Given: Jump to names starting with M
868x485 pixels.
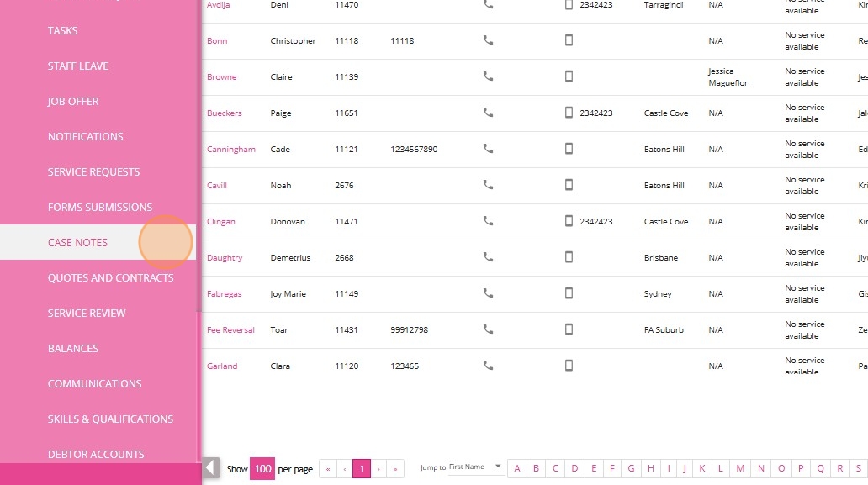Looking at the screenshot, I should [x=740, y=468].
